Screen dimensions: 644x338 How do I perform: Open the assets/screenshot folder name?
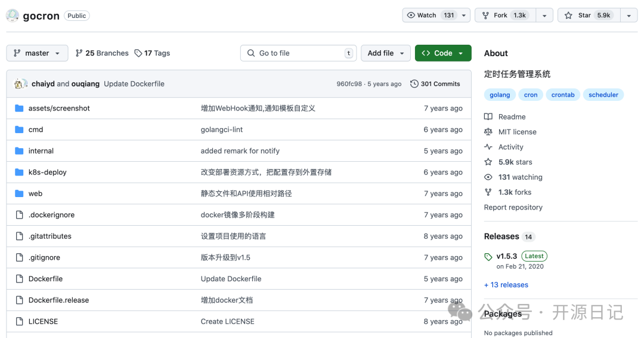59,108
